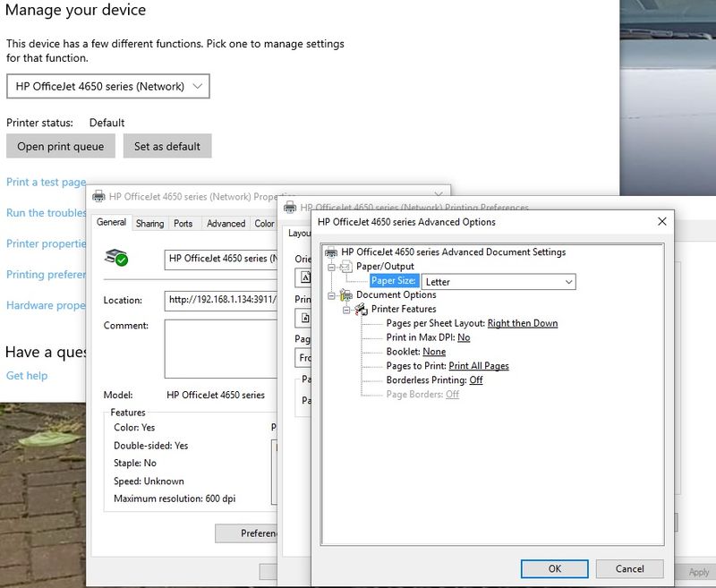Switch to the Ports tab
Viewport: 716px width, 588px height.
point(183,224)
